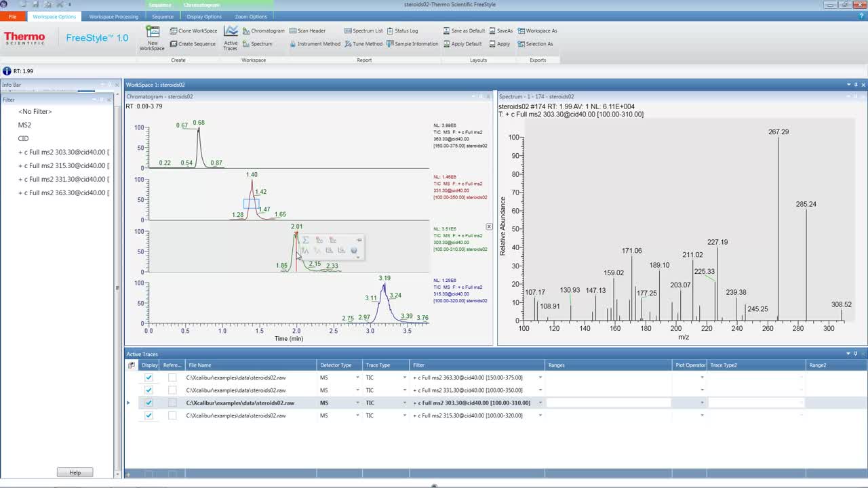Open Detector Type dropdown in the 363.30 row

click(x=357, y=378)
